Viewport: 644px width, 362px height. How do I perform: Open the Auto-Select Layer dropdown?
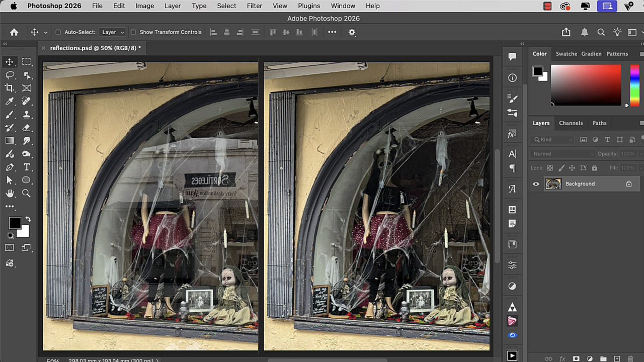point(112,32)
